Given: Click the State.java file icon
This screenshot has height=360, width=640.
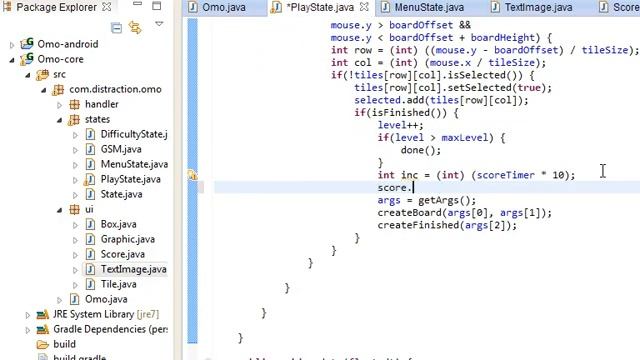Looking at the screenshot, I should coord(90,194).
